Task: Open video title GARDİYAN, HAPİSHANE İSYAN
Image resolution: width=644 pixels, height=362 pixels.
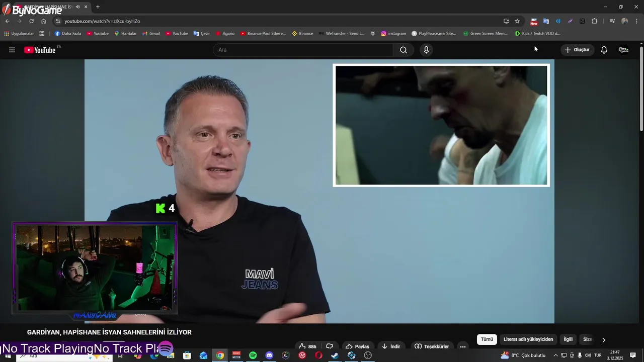Action: (x=109, y=332)
